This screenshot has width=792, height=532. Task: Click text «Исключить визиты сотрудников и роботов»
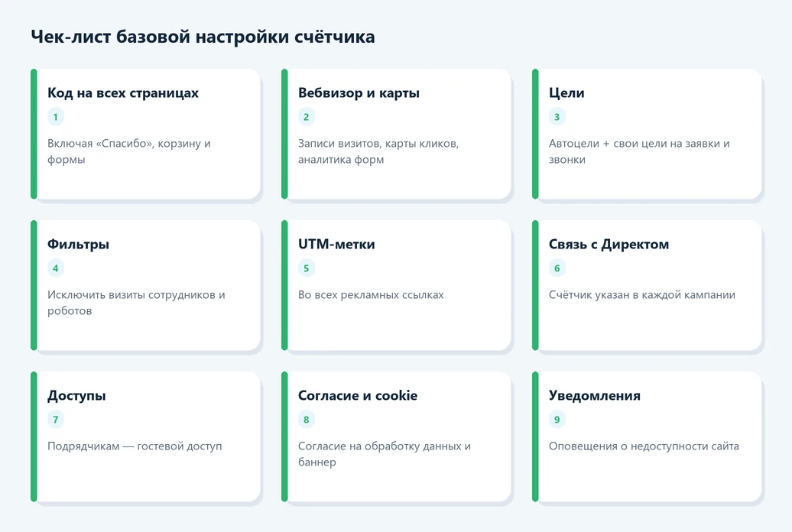tap(136, 303)
